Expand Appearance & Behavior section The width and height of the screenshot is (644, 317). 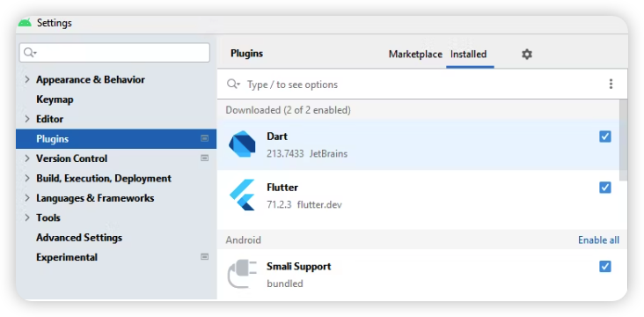tap(27, 79)
